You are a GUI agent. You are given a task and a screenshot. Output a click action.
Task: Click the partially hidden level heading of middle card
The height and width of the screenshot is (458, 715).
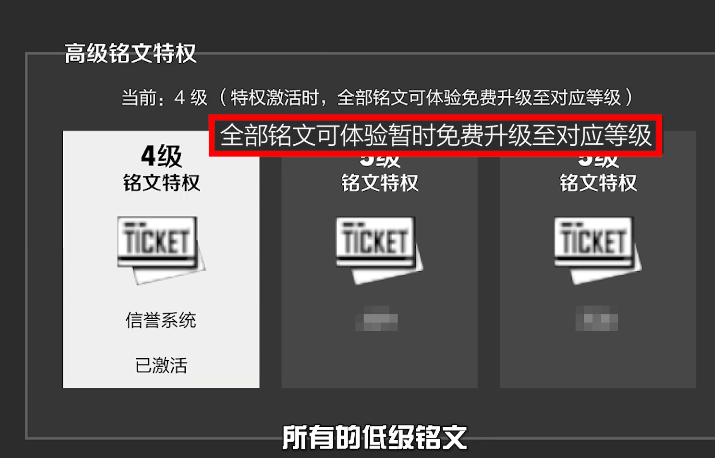pos(379,161)
